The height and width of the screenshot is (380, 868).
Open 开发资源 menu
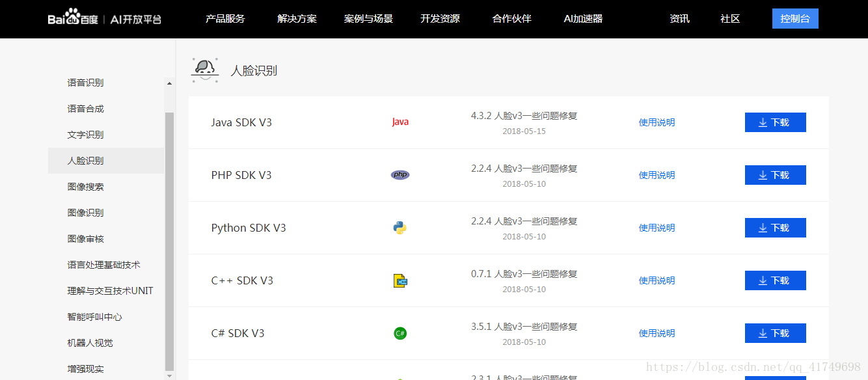tap(440, 19)
